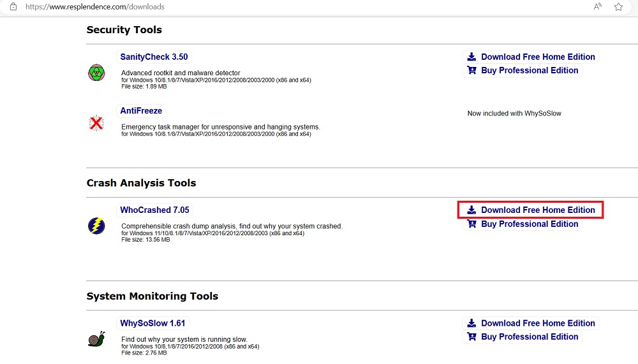638x364 pixels.
Task: Click 'Find out why your system is running slow' text
Action: click(184, 339)
